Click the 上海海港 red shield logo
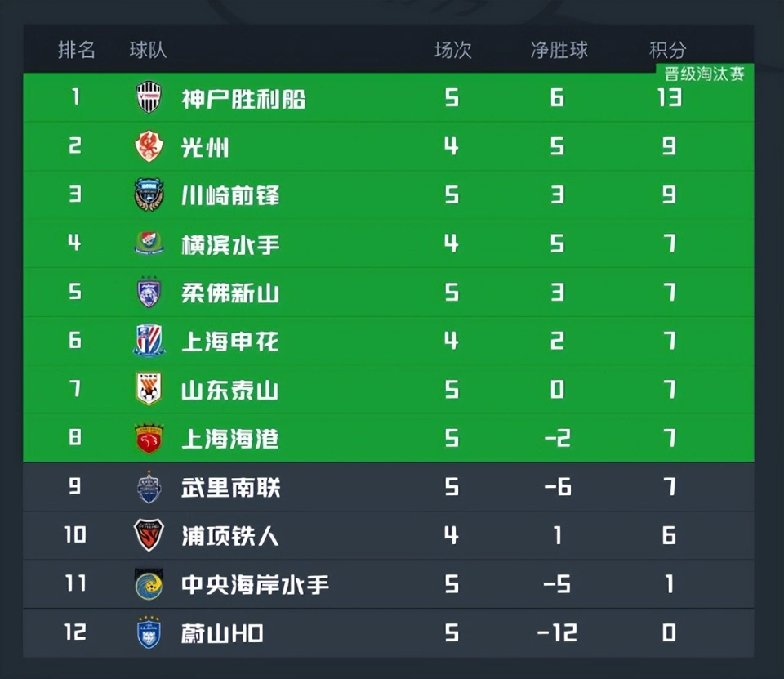Viewport: 784px width, 679px height. pyautogui.click(x=149, y=438)
